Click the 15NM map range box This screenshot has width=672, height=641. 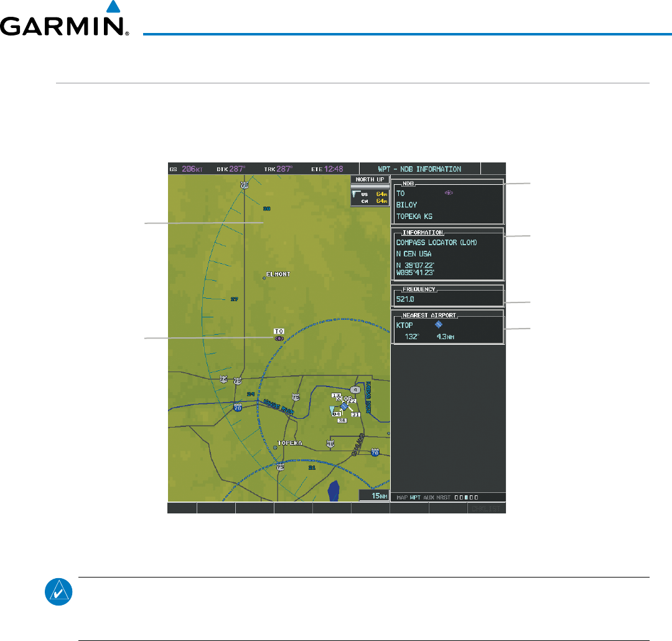click(x=374, y=495)
